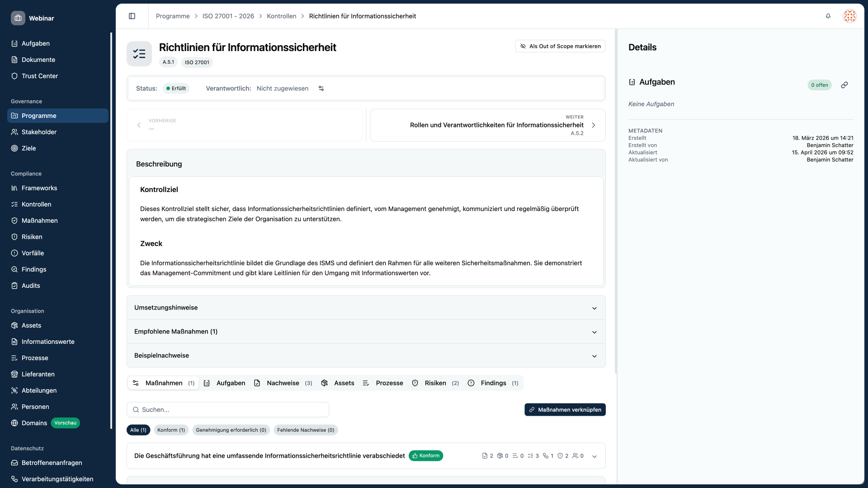
Task: Switch to the Nachweise tab
Action: (283, 383)
